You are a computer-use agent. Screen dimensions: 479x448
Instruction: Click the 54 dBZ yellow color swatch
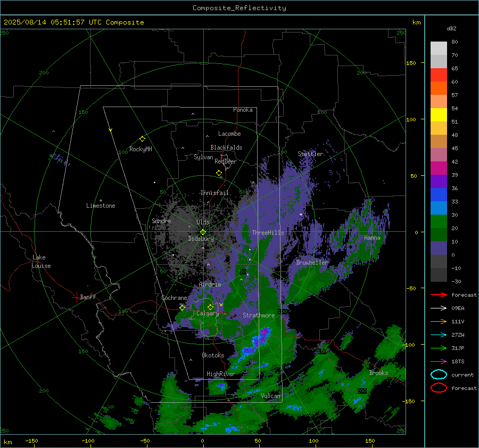(439, 115)
